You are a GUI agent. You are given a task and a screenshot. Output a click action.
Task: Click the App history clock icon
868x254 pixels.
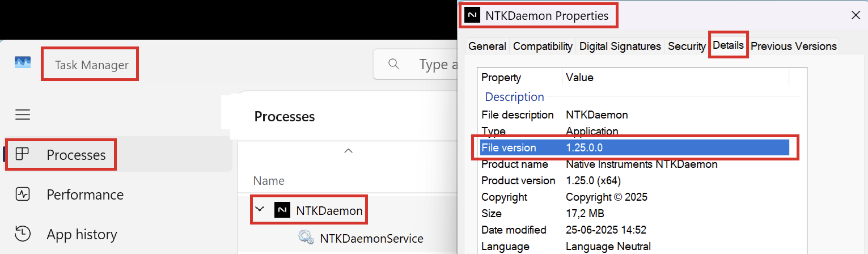(22, 234)
